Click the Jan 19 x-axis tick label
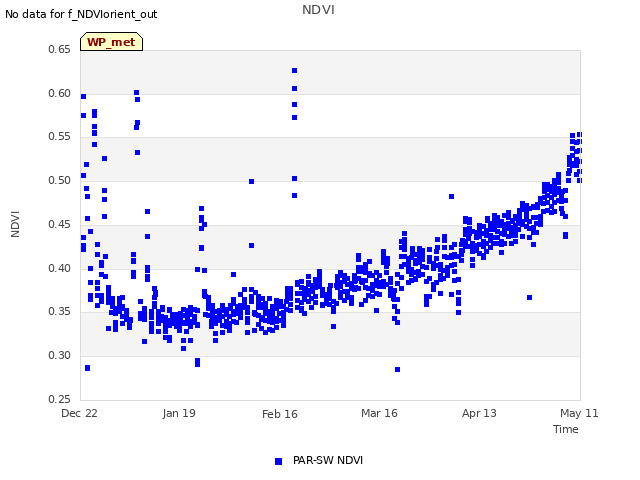The height and width of the screenshot is (480, 640). click(x=179, y=413)
